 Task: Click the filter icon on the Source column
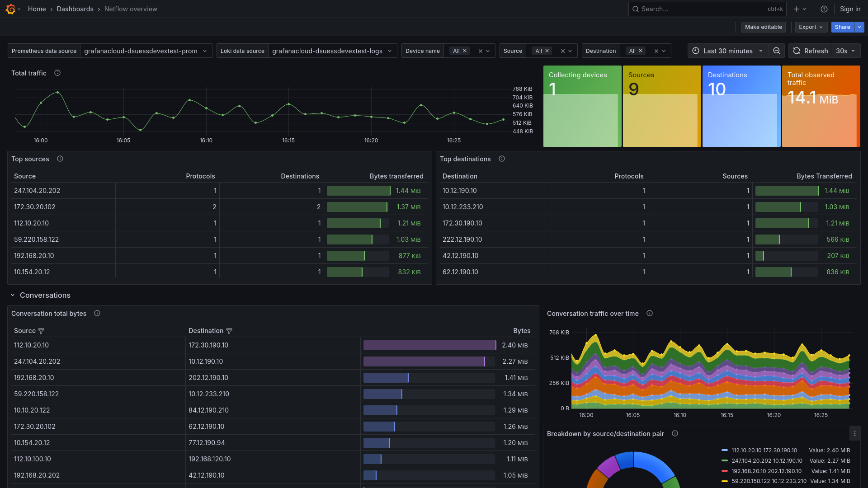[x=41, y=331]
